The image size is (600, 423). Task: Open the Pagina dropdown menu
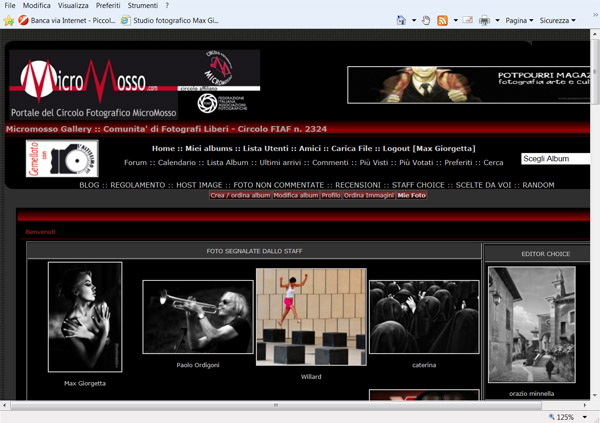519,20
